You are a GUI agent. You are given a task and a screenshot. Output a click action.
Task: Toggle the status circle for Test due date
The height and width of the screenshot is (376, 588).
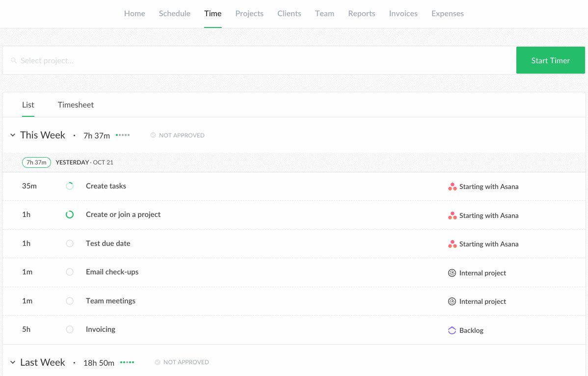(70, 243)
